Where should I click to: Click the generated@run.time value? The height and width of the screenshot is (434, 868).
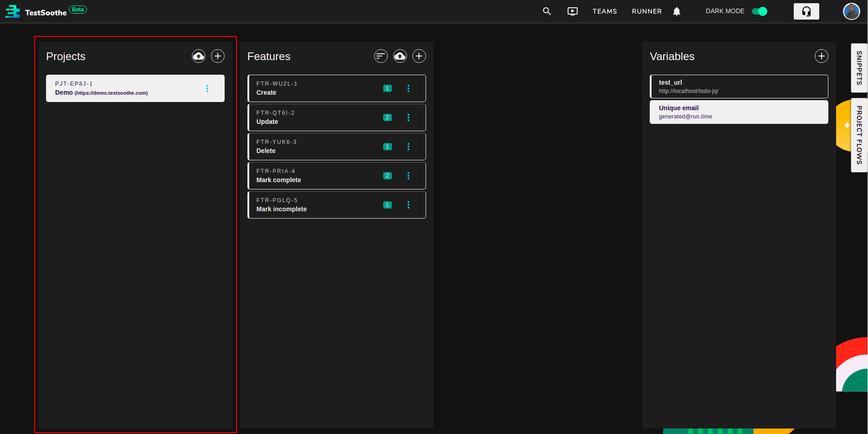point(685,117)
